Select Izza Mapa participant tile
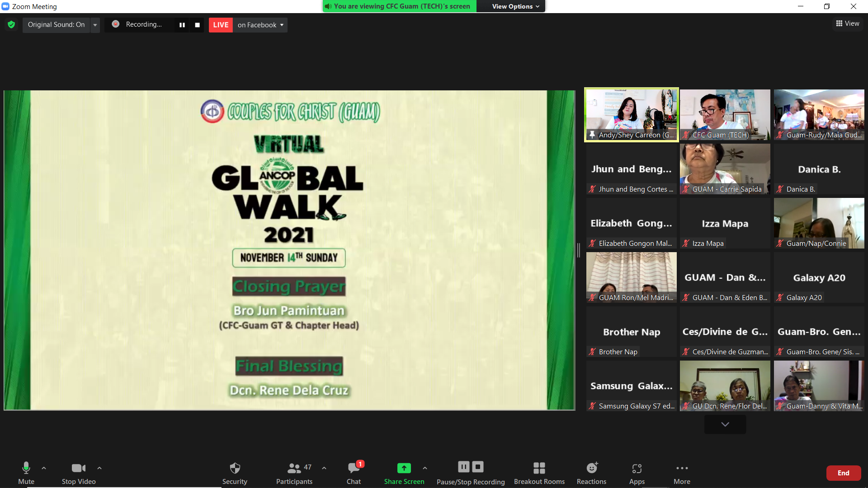The height and width of the screenshot is (488, 868). [x=725, y=223]
